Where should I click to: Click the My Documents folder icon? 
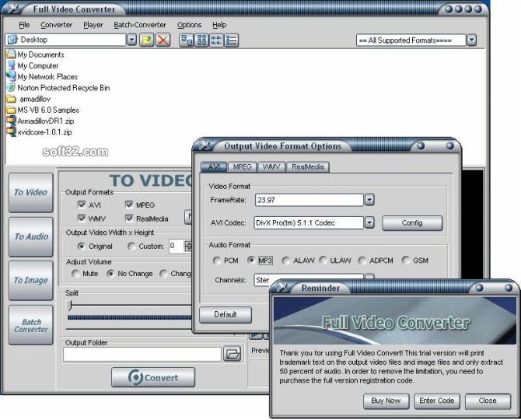pos(11,54)
